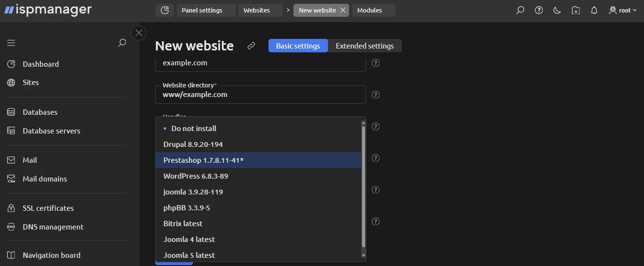Open the dashboard pie-chart tab icon

click(165, 10)
